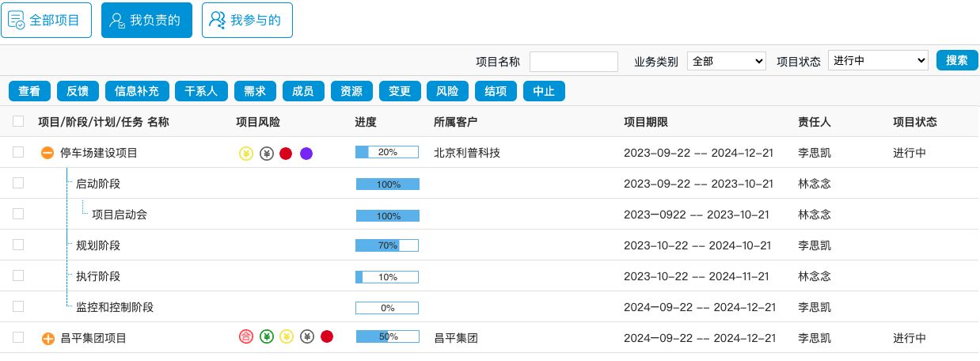Click the red risk dot for 昌平集团项目

tap(327, 337)
